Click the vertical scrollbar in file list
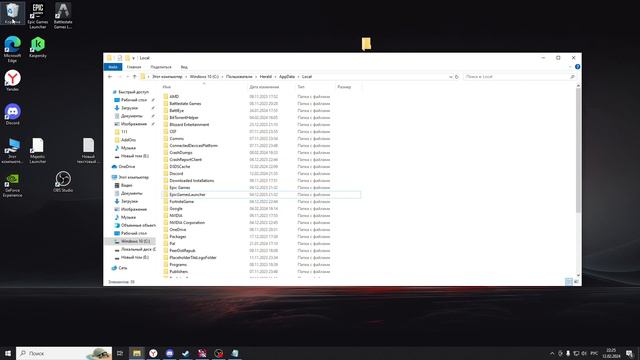Viewport: 640px width, 360px height. 578,150
